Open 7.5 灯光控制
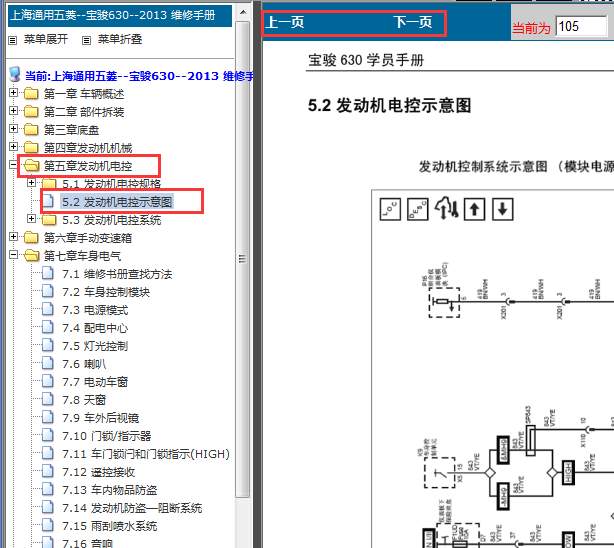 point(95,346)
